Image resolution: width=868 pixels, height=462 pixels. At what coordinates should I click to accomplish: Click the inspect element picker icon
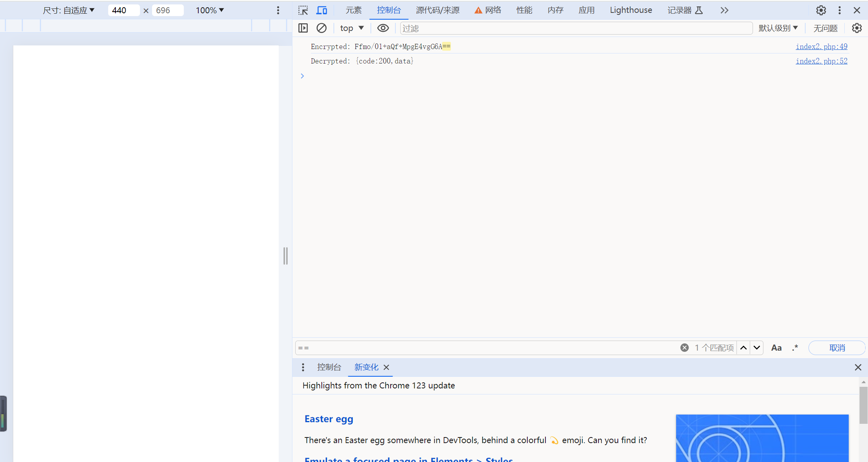click(x=303, y=10)
